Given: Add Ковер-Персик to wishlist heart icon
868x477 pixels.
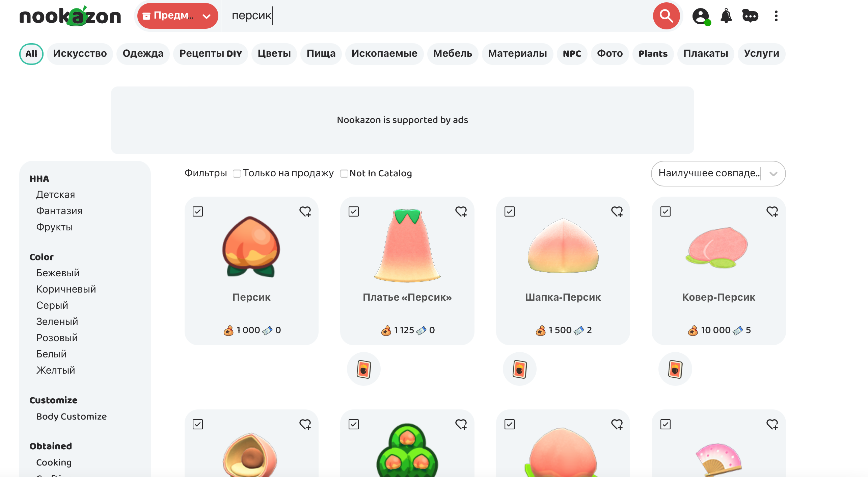Looking at the screenshot, I should (x=772, y=211).
